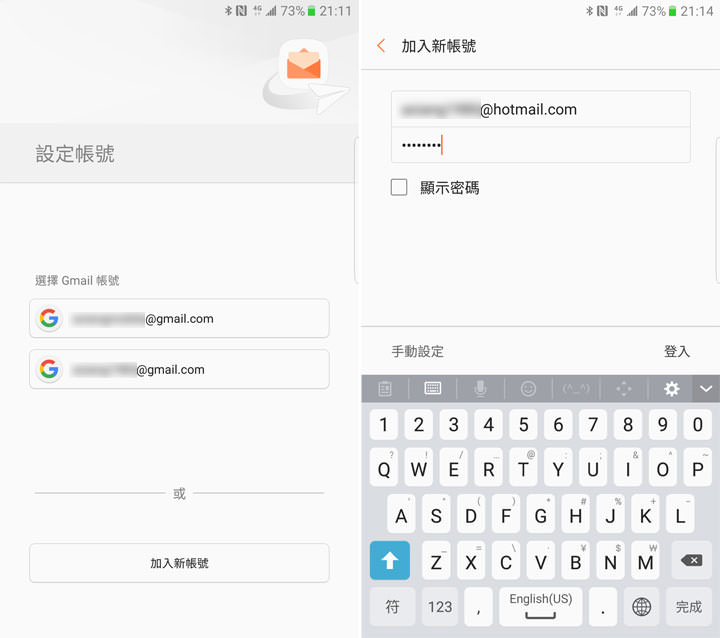This screenshot has width=720, height=638.
Task: Open 手動設定 manual setup
Action: pos(417,351)
